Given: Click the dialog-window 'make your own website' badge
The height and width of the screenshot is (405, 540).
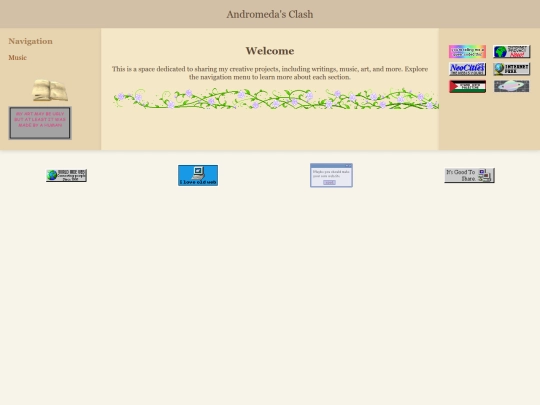Looking at the screenshot, I should (331, 175).
